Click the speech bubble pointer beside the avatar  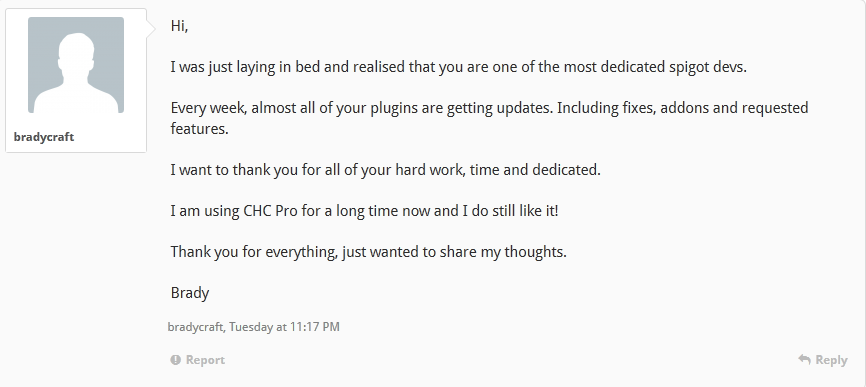tap(151, 29)
